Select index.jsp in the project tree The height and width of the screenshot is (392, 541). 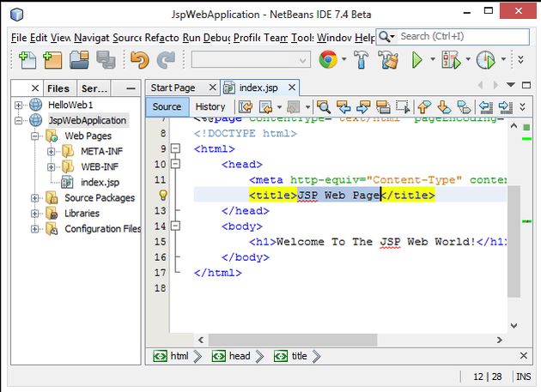click(100, 182)
